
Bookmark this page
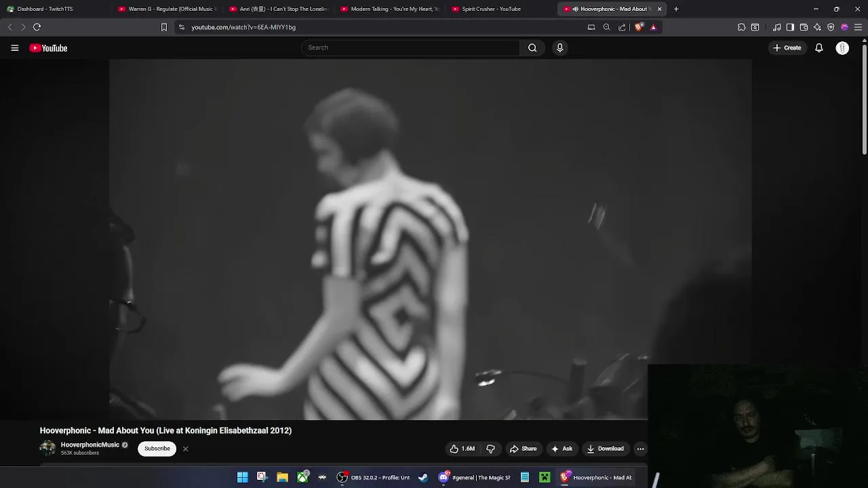coord(163,27)
